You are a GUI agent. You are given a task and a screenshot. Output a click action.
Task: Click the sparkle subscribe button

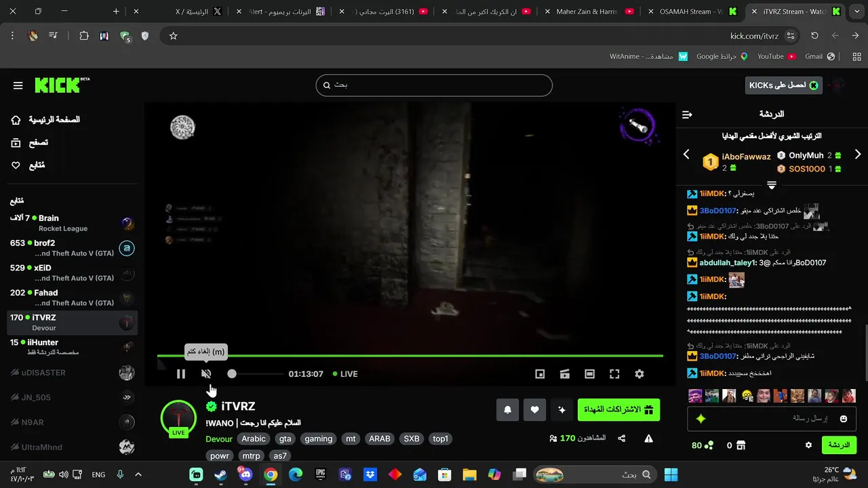(x=561, y=409)
